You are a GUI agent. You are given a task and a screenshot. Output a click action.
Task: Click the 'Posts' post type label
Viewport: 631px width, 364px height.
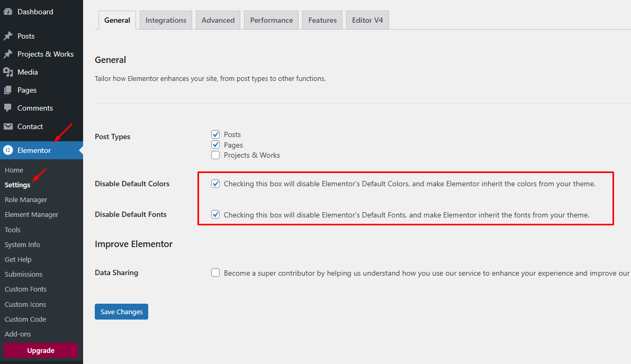pos(232,134)
